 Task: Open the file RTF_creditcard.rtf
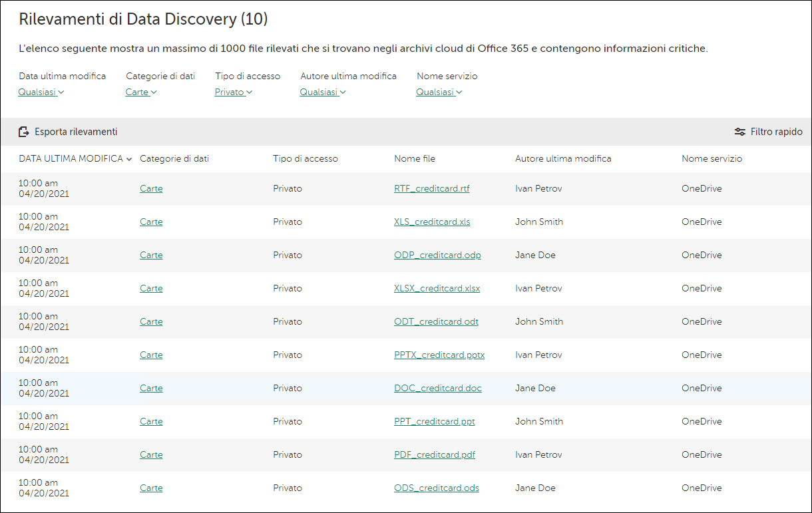(x=431, y=188)
